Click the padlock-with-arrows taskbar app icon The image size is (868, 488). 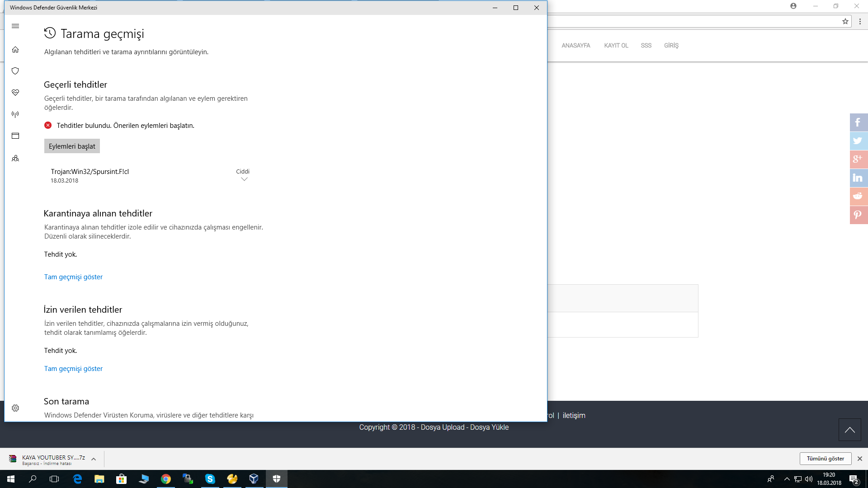coord(188,479)
